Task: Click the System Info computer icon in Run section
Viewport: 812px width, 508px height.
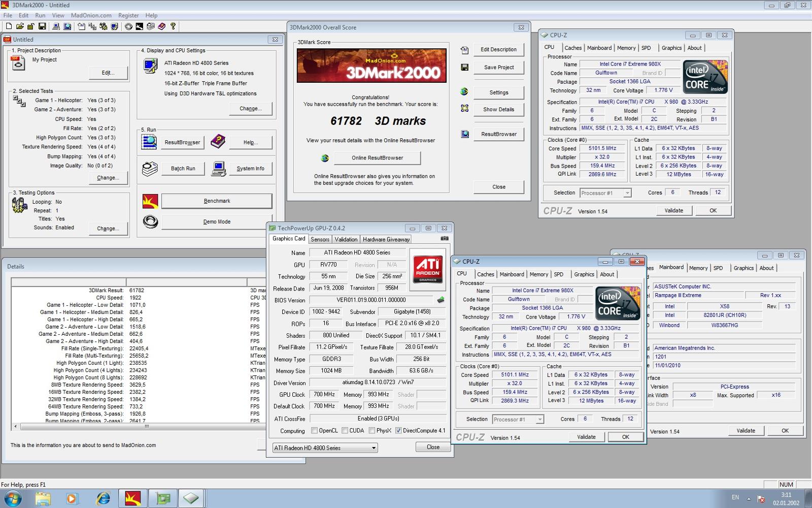Action: (219, 169)
